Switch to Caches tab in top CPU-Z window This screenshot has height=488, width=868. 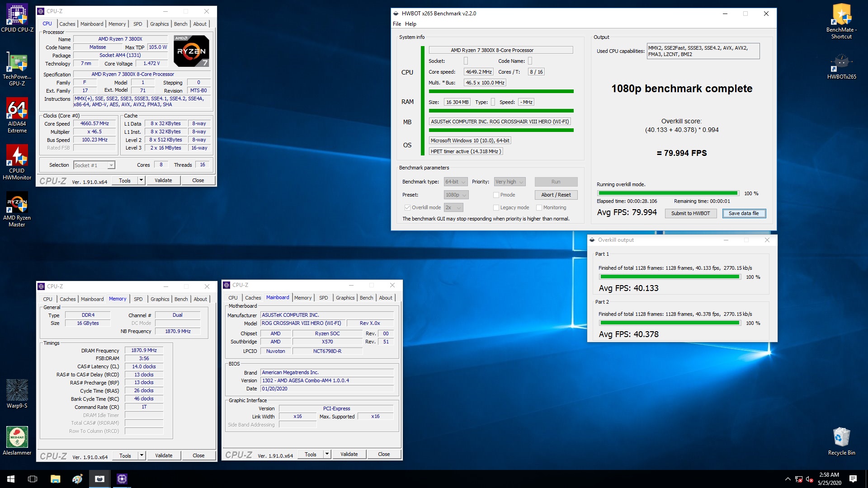[67, 24]
